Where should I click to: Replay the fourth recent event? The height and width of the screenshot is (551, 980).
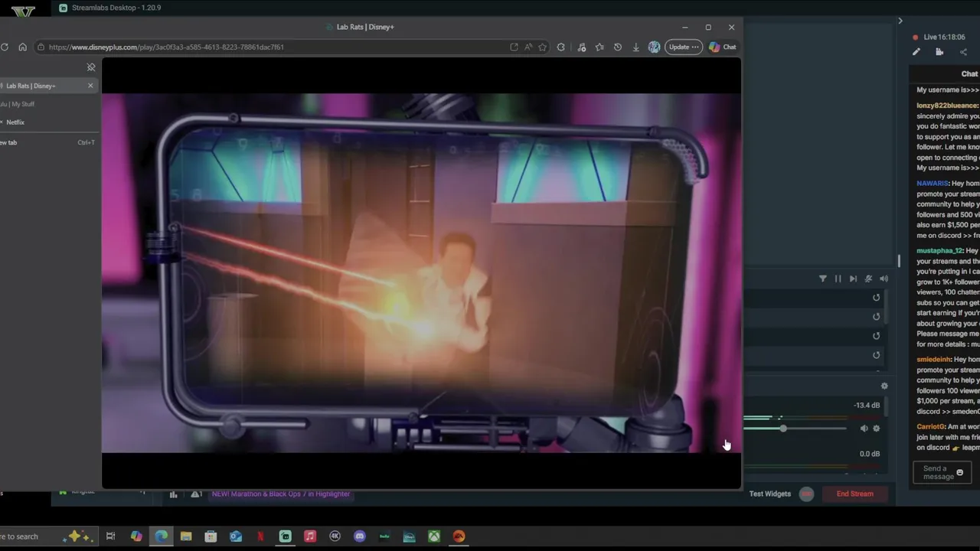(877, 355)
